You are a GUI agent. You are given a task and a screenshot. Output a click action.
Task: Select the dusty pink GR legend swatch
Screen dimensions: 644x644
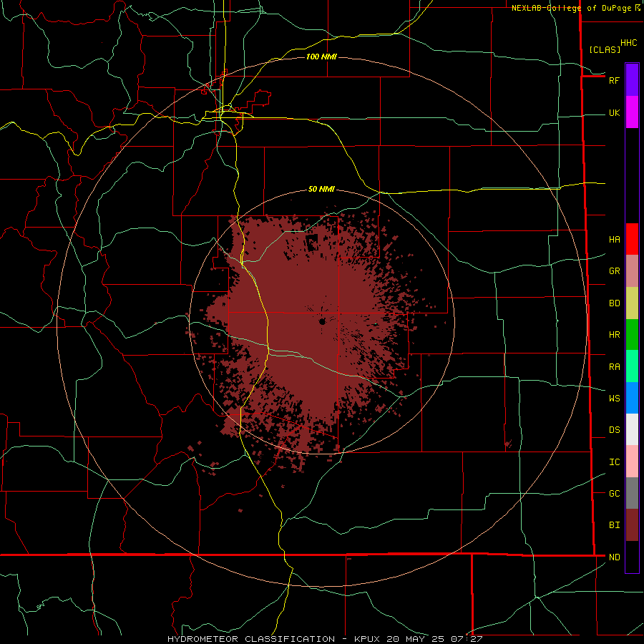pos(632,270)
